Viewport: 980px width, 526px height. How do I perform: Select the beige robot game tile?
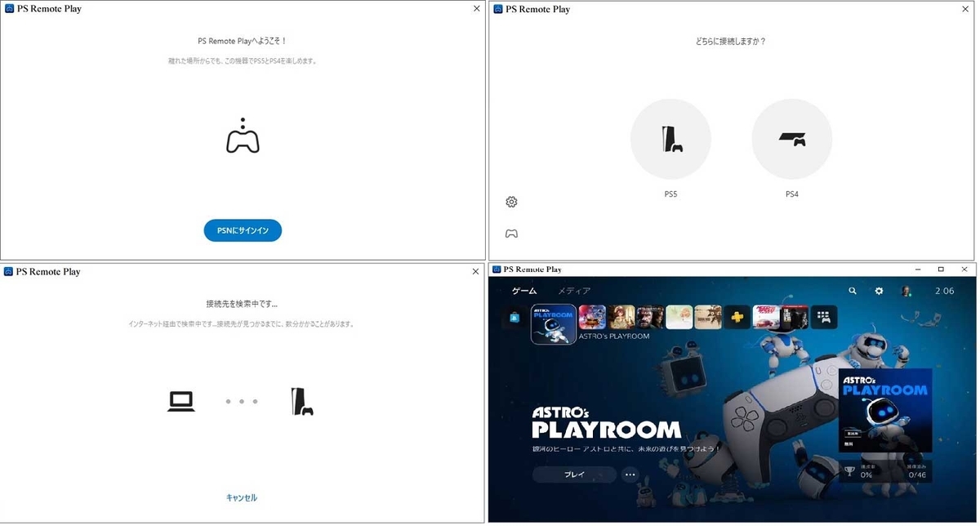pos(709,317)
